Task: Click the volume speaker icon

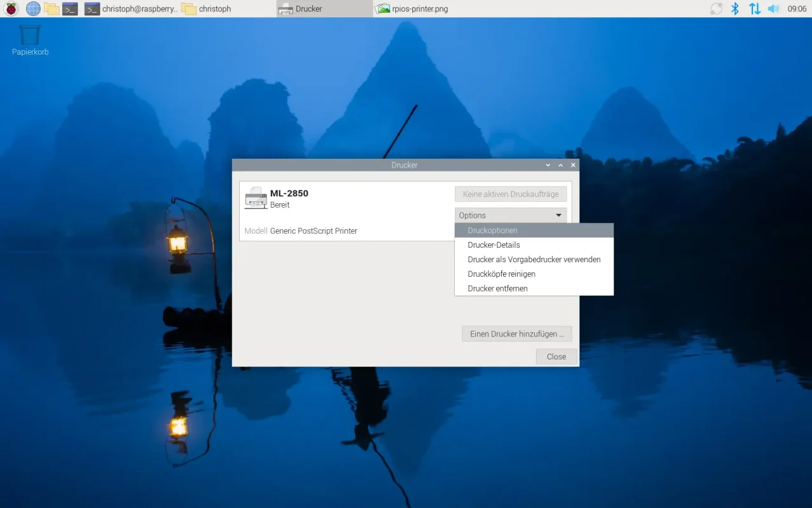Action: coord(773,9)
